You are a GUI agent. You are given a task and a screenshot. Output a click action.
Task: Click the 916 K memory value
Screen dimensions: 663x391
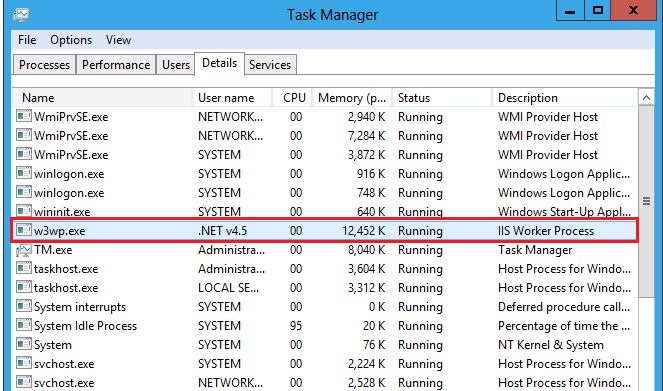point(371,174)
